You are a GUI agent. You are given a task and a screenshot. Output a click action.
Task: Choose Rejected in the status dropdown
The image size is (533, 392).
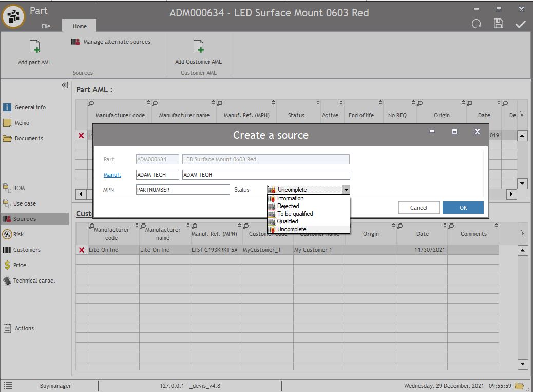click(x=288, y=206)
